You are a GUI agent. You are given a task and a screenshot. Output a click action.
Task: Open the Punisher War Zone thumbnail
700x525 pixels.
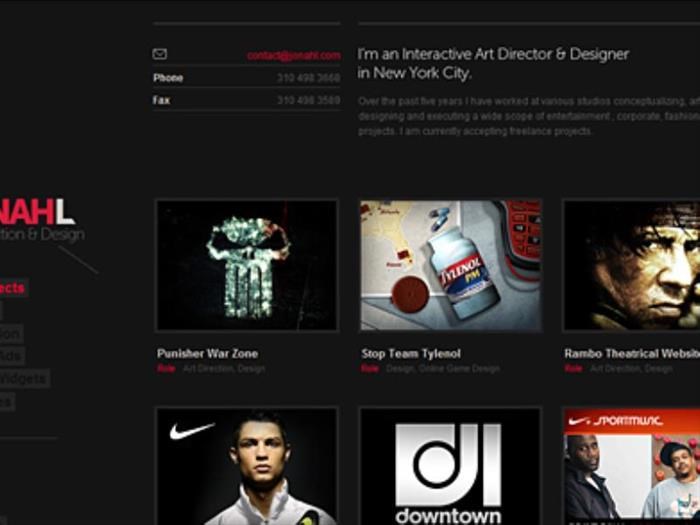[x=247, y=265]
